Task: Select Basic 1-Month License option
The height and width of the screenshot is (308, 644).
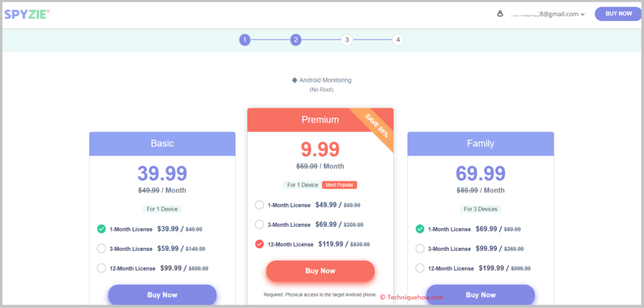Action: click(101, 229)
